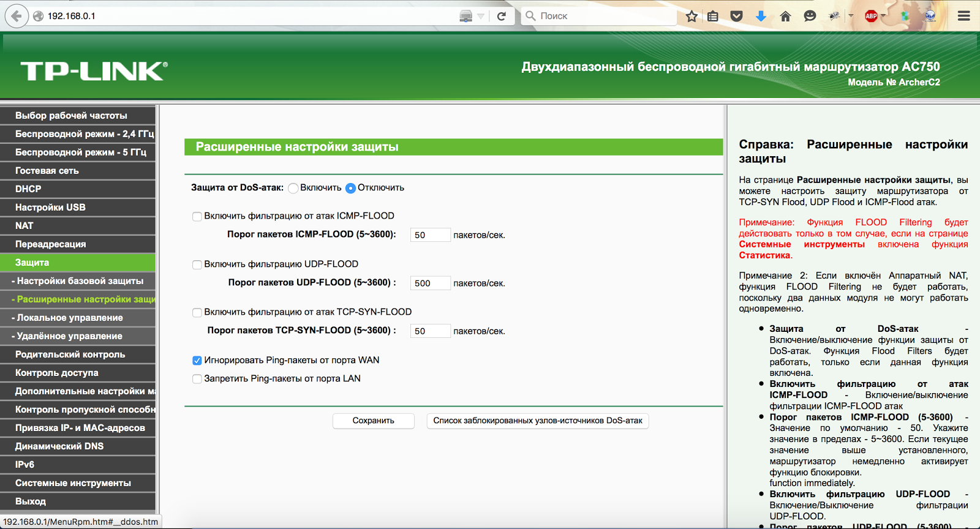Open the Adblock Plus ABP icon
The image size is (980, 529).
[x=871, y=16]
